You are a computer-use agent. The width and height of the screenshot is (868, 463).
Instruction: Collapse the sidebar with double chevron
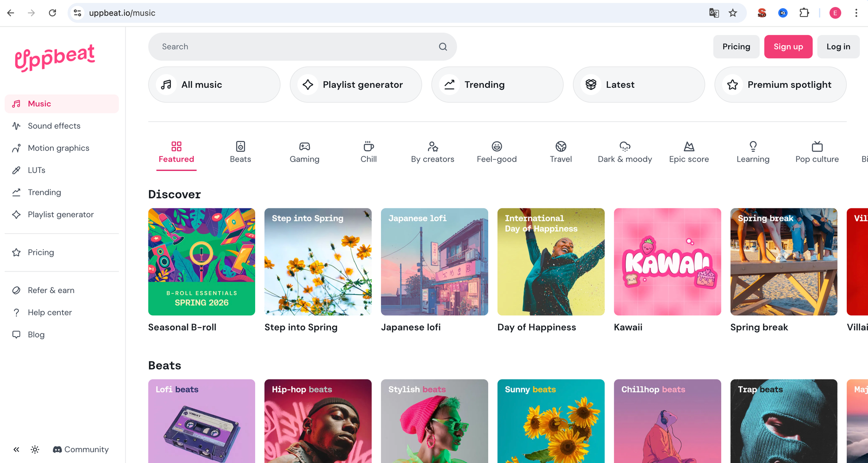(16, 450)
